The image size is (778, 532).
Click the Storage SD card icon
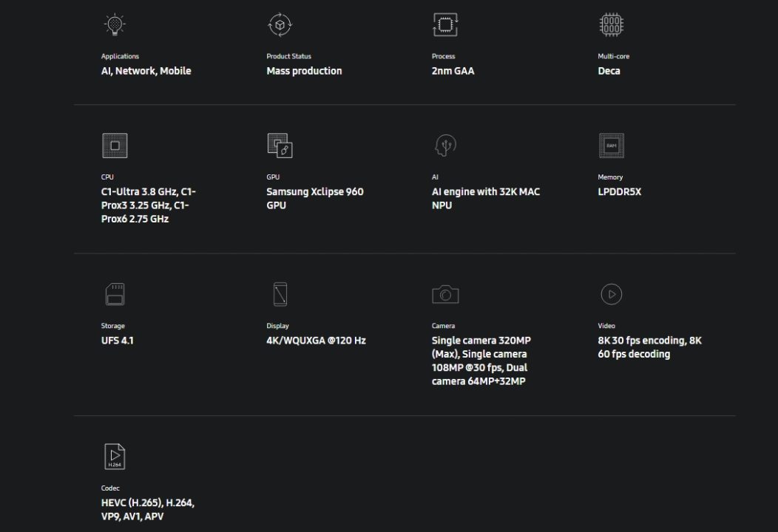tap(115, 294)
